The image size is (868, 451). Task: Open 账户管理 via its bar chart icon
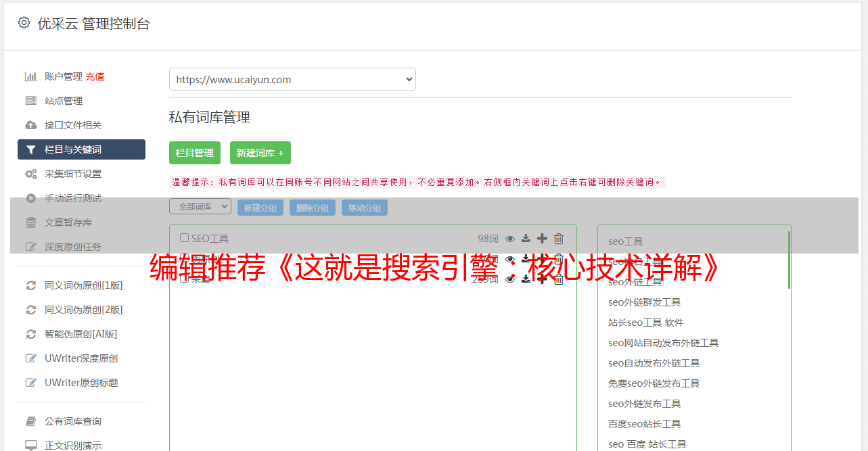coord(31,76)
